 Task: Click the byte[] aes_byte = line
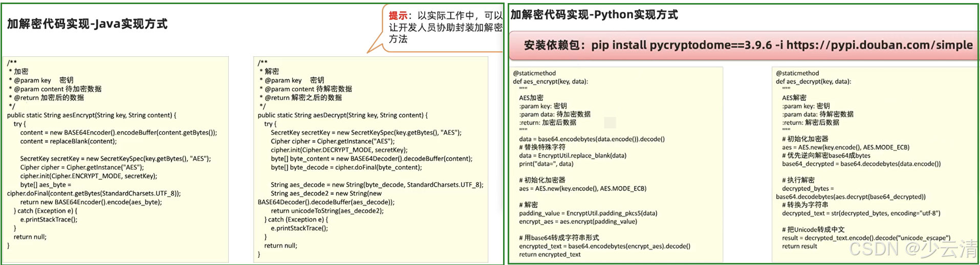(46, 185)
